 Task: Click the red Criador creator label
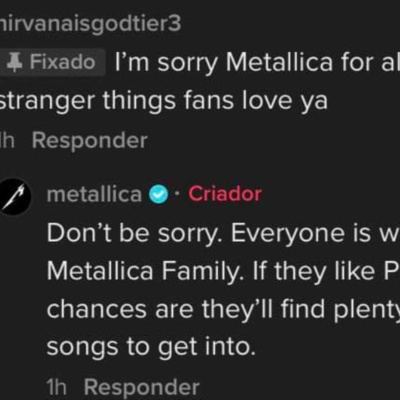(225, 194)
